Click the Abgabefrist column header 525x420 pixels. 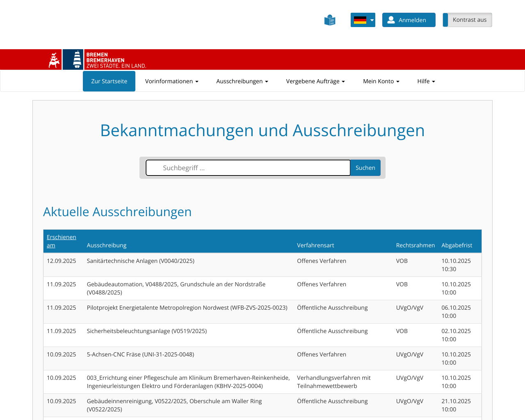pos(457,245)
